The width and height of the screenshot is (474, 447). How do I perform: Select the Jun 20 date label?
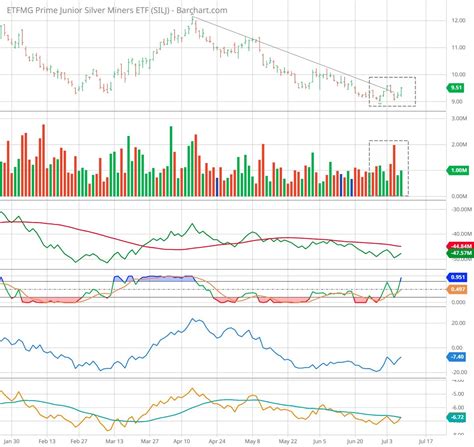tap(355, 441)
